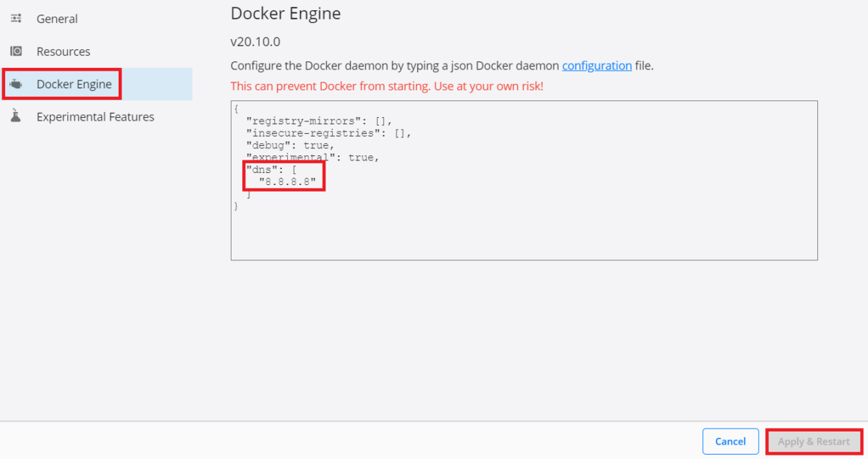Apply & Restart the Docker daemon
This screenshot has width=868, height=459.
pyautogui.click(x=814, y=441)
